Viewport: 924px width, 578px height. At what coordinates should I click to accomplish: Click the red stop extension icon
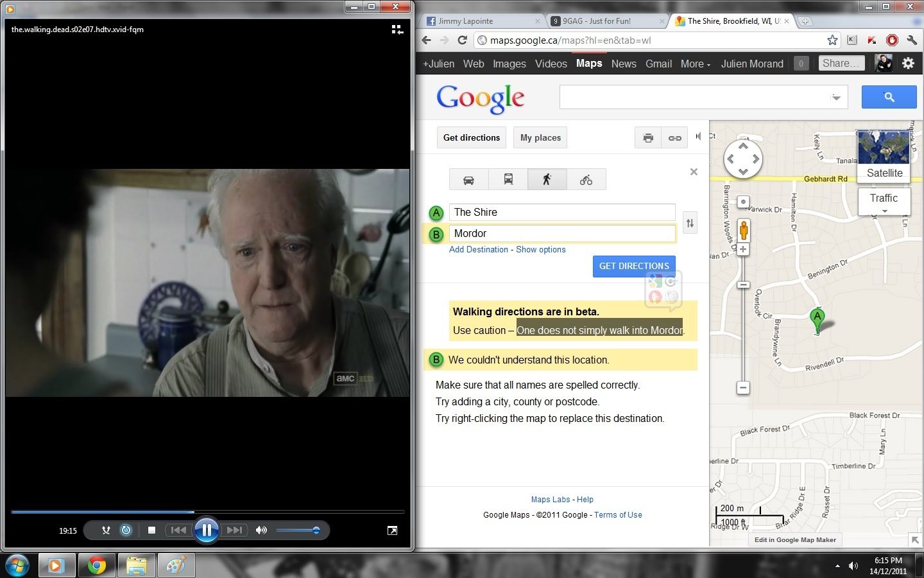tap(892, 40)
